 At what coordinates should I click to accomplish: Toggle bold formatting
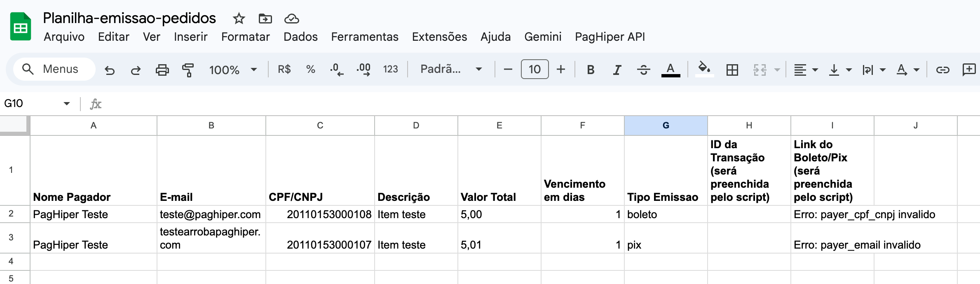(591, 70)
